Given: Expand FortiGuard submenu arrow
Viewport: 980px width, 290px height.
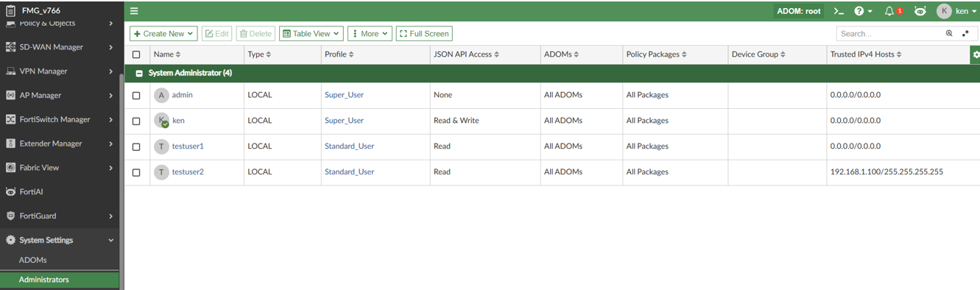Looking at the screenshot, I should click(x=111, y=216).
